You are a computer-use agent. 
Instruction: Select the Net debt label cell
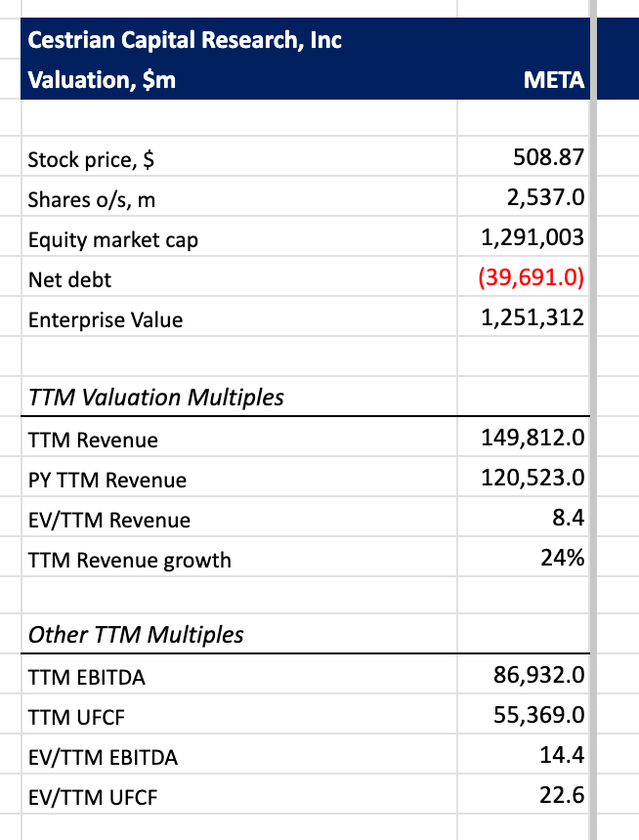pos(239,276)
